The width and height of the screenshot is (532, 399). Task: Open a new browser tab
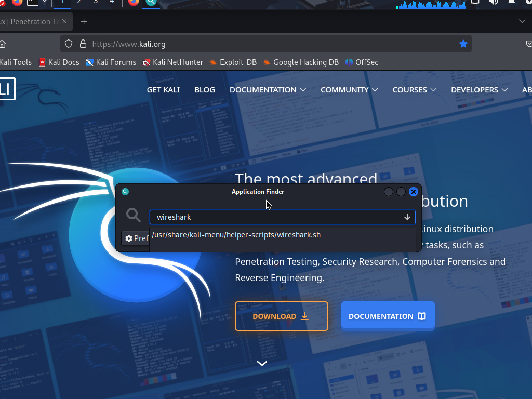[84, 22]
